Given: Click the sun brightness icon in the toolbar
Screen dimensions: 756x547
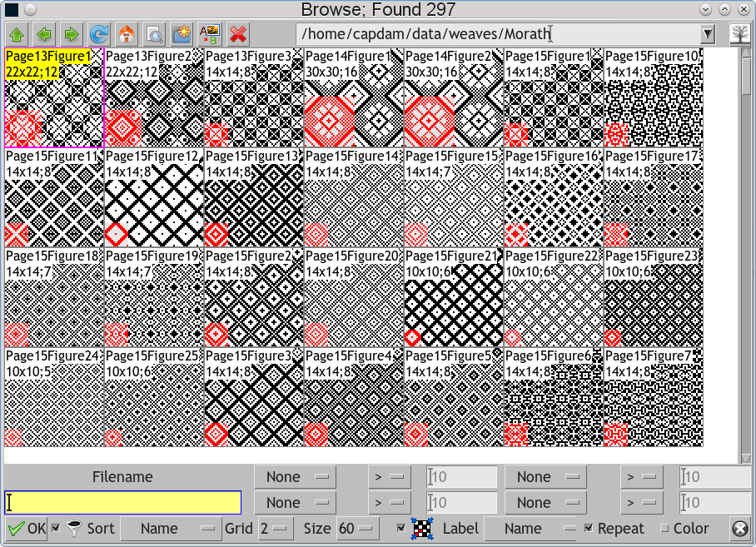Looking at the screenshot, I should point(181,34).
